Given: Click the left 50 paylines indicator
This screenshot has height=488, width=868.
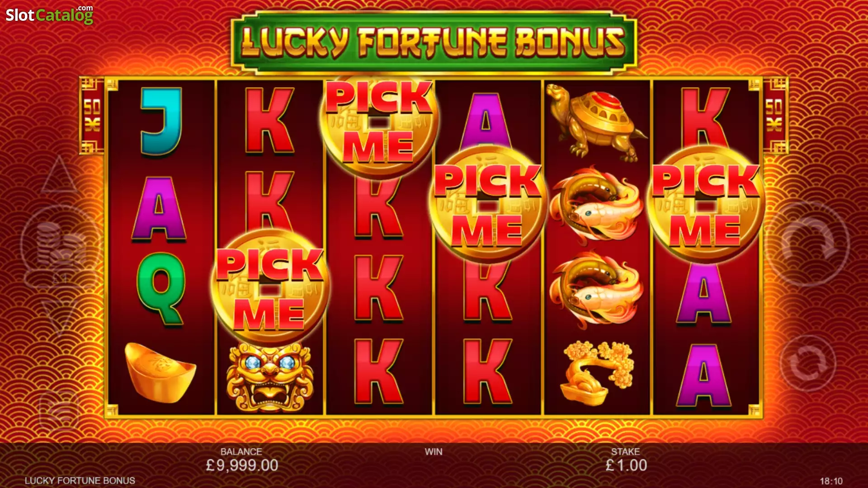Looking at the screenshot, I should (x=92, y=116).
